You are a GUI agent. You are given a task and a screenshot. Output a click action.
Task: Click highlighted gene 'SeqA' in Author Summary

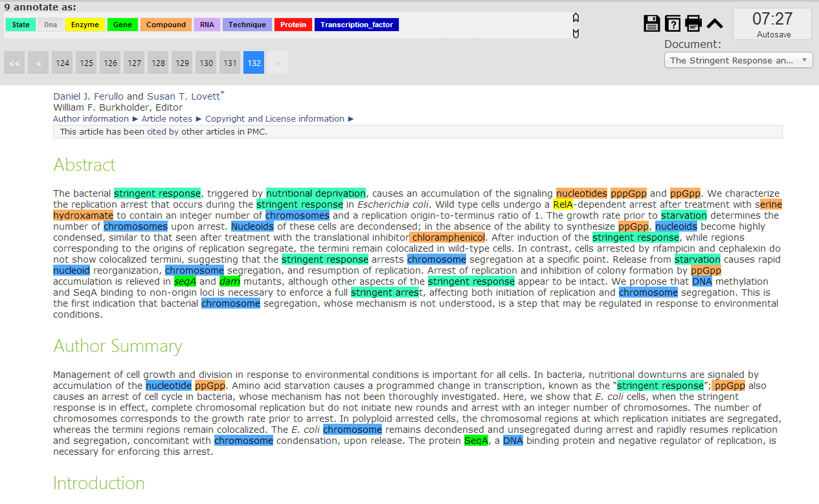476,441
